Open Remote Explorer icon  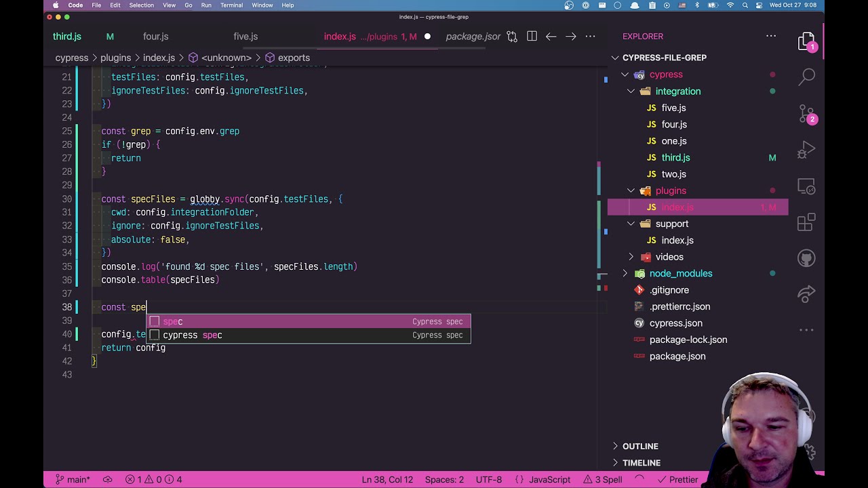806,186
